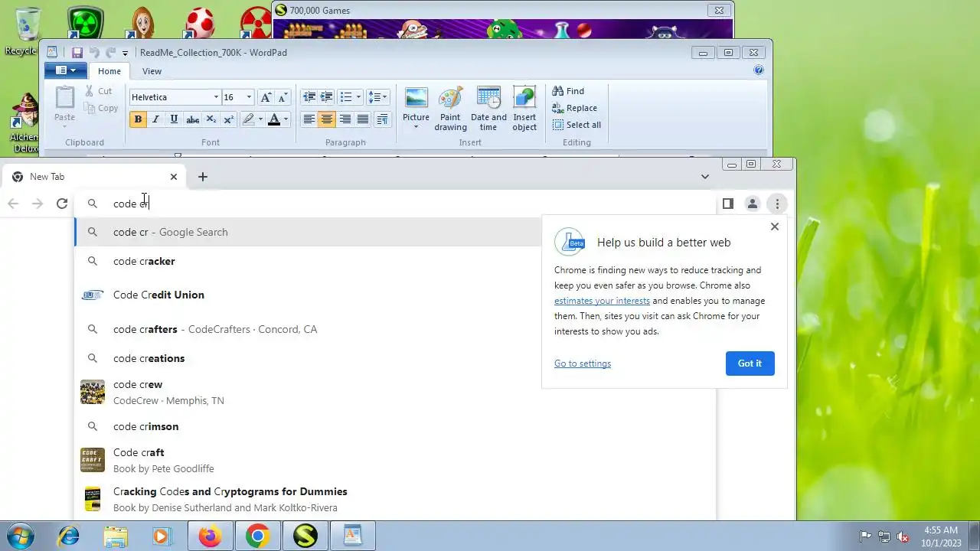Open the font size 16 dropdown
This screenshot has height=551, width=980.
(x=249, y=97)
